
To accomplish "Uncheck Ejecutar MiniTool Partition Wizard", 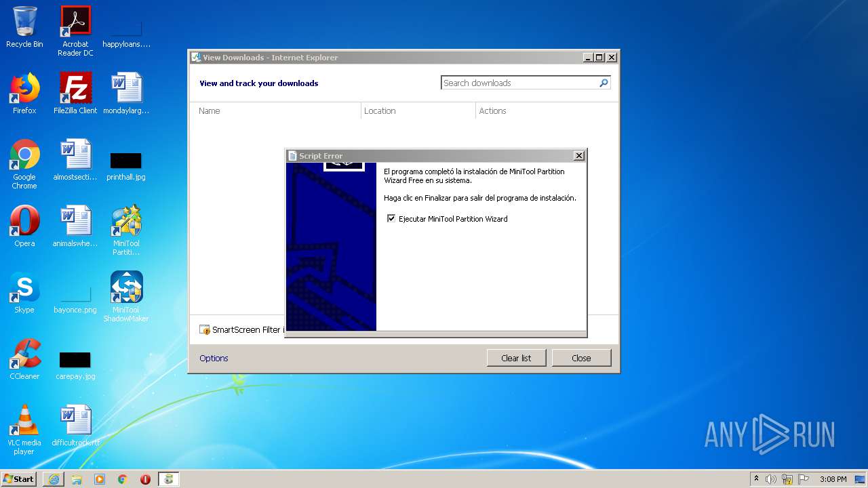I will (x=391, y=218).
